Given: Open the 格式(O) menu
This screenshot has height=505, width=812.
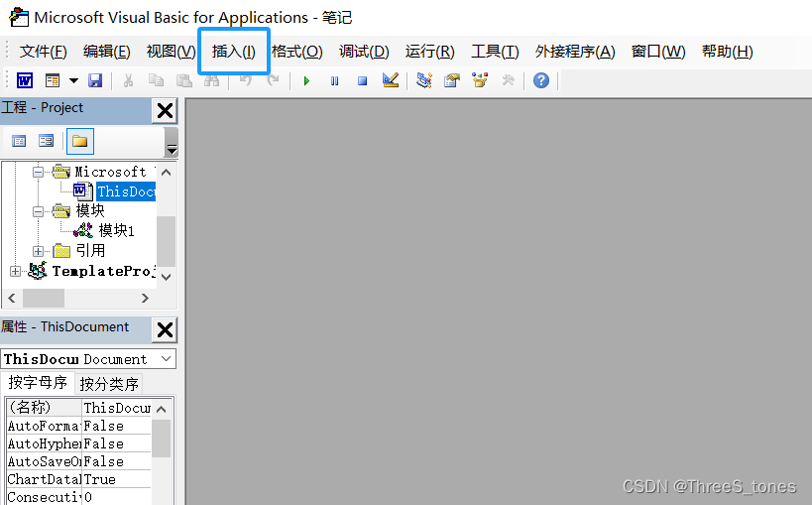Looking at the screenshot, I should pyautogui.click(x=296, y=52).
